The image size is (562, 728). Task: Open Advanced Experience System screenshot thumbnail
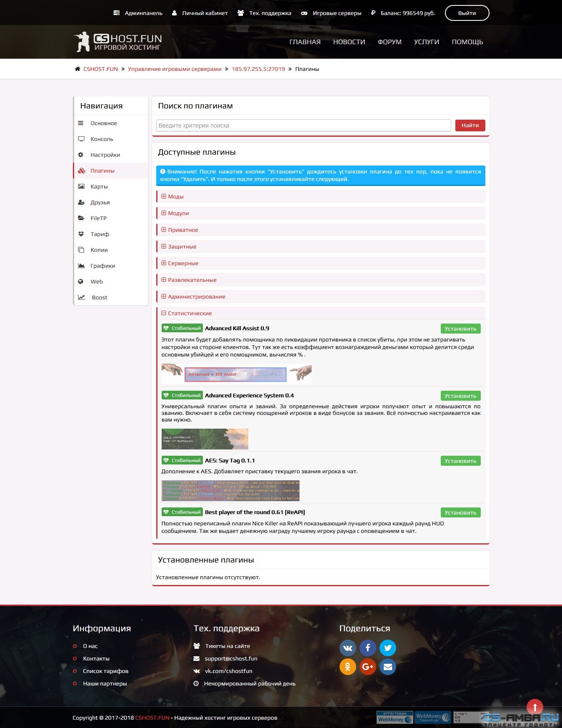pyautogui.click(x=205, y=439)
